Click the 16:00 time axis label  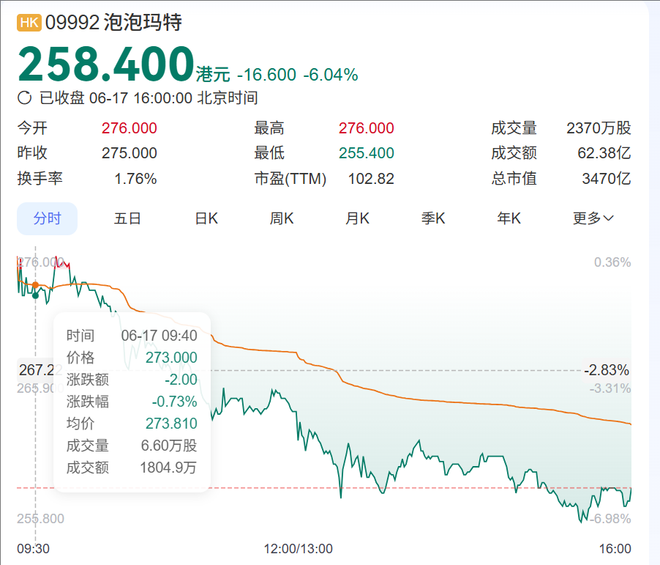pos(615,549)
